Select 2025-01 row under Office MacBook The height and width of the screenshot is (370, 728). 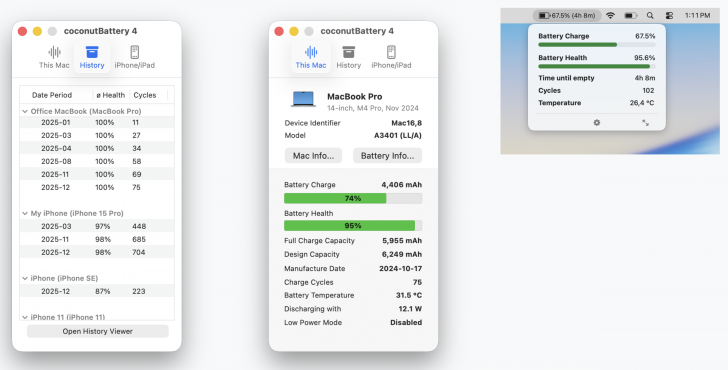click(97, 123)
